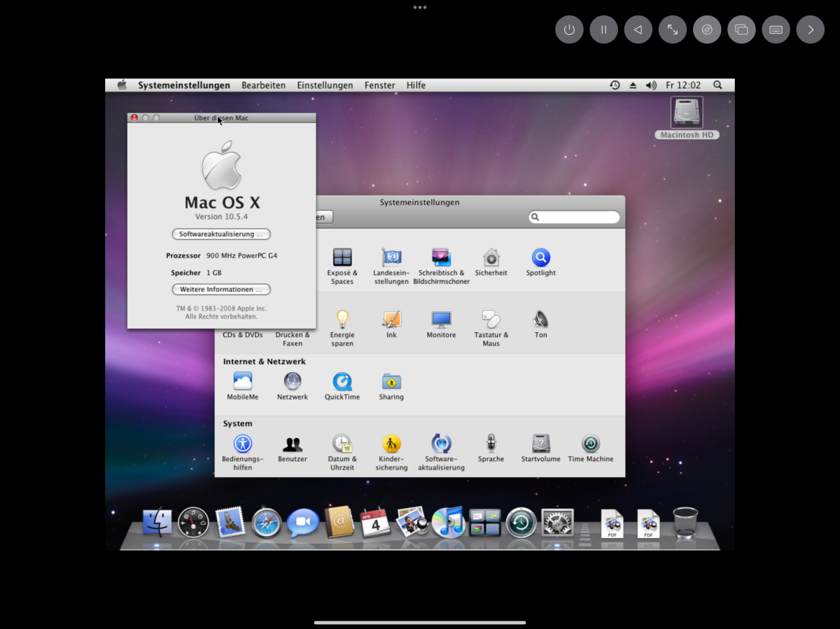Open Exposé & Spaces preferences
Screen dimensions: 840x629
click(342, 266)
